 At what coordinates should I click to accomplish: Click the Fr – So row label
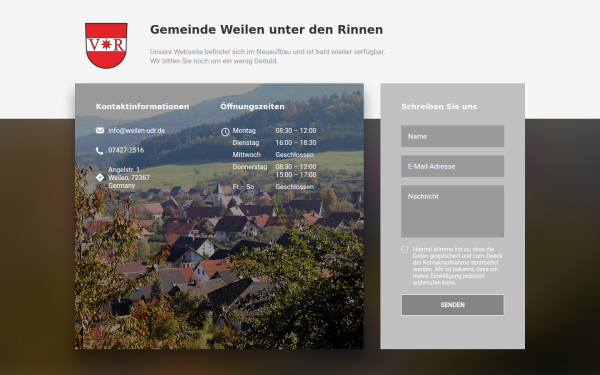click(x=243, y=187)
